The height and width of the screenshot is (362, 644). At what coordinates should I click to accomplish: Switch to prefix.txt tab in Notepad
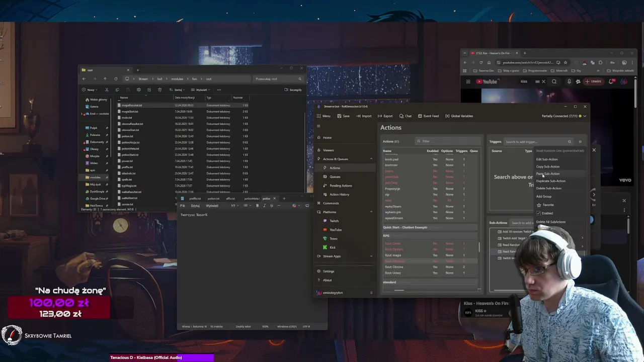(195, 199)
